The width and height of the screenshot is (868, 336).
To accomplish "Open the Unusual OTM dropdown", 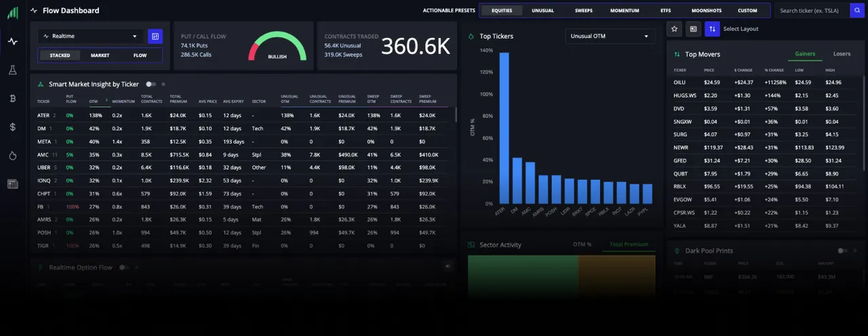I will coord(610,36).
